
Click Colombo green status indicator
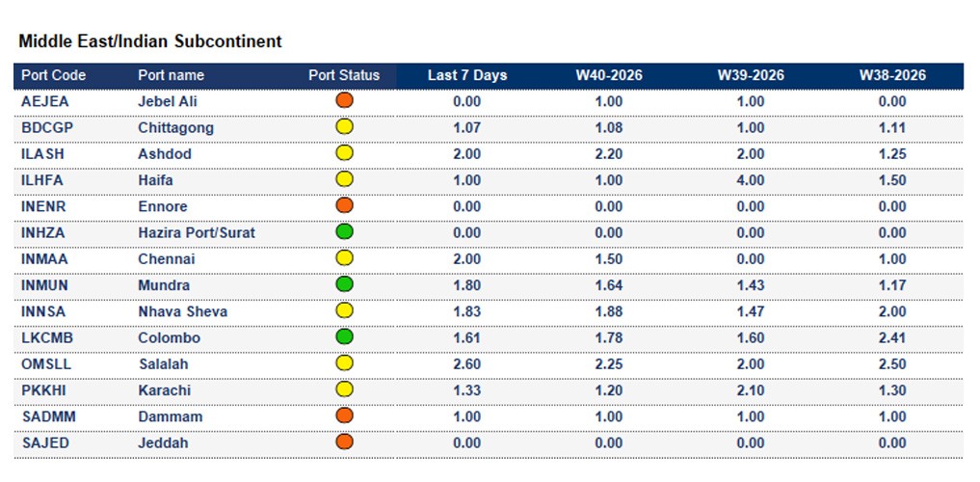[x=344, y=337]
